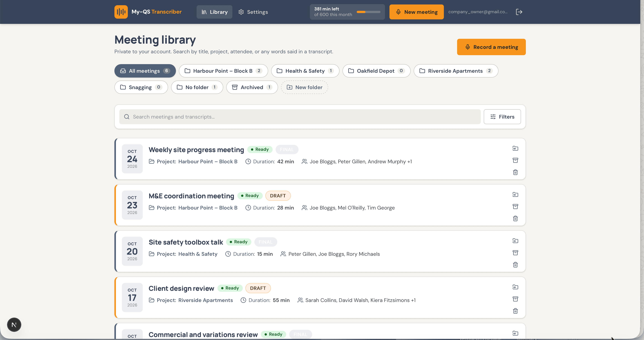Open the Library tab
Viewport: 644px width, 340px height.
pos(214,12)
